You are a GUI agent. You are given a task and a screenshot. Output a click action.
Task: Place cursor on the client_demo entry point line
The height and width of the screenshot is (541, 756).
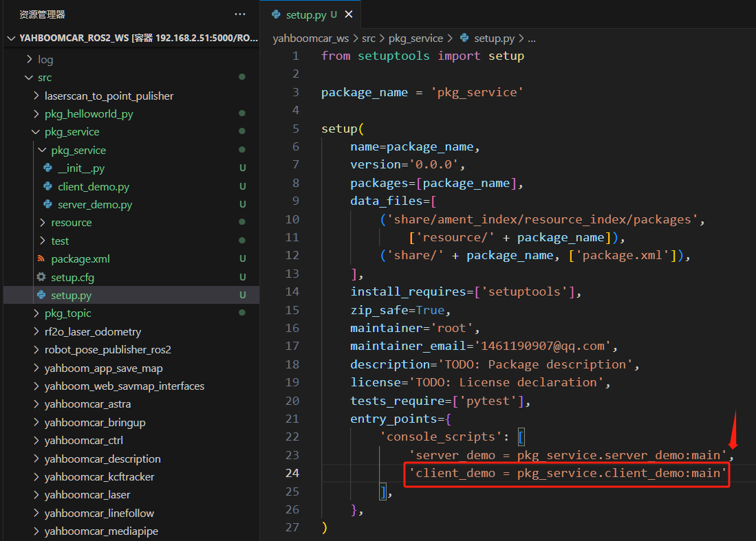568,474
